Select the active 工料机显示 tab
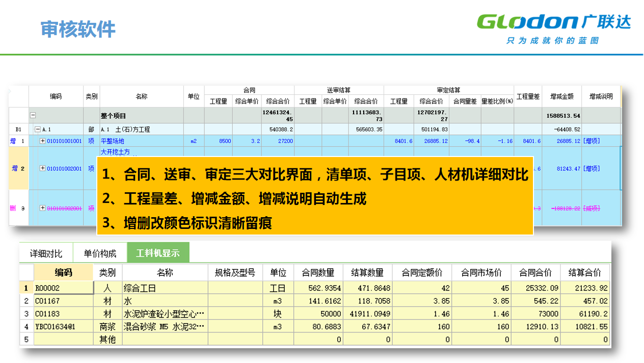The width and height of the screenshot is (644, 363). [x=158, y=252]
